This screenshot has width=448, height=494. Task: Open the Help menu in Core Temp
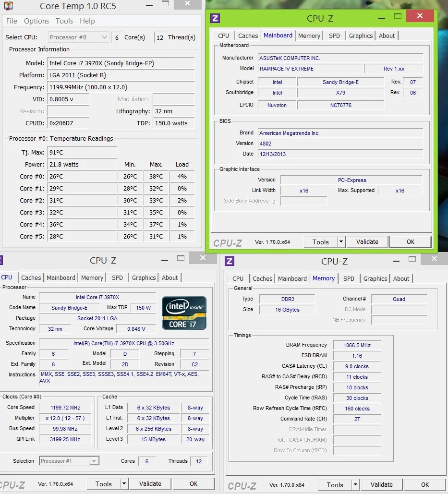[87, 21]
